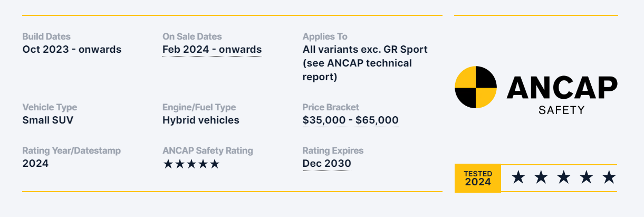
Task: Click the Build Dates label
Action: pos(46,37)
